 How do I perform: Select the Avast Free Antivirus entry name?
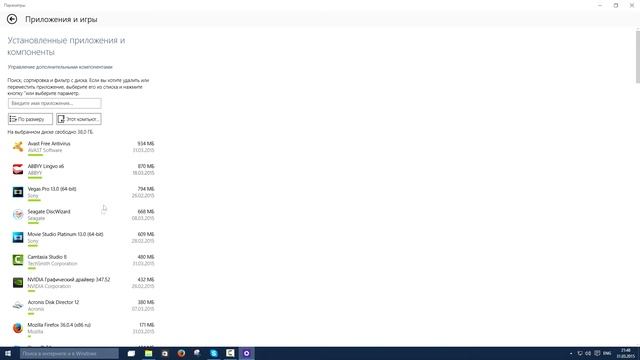pos(49,144)
